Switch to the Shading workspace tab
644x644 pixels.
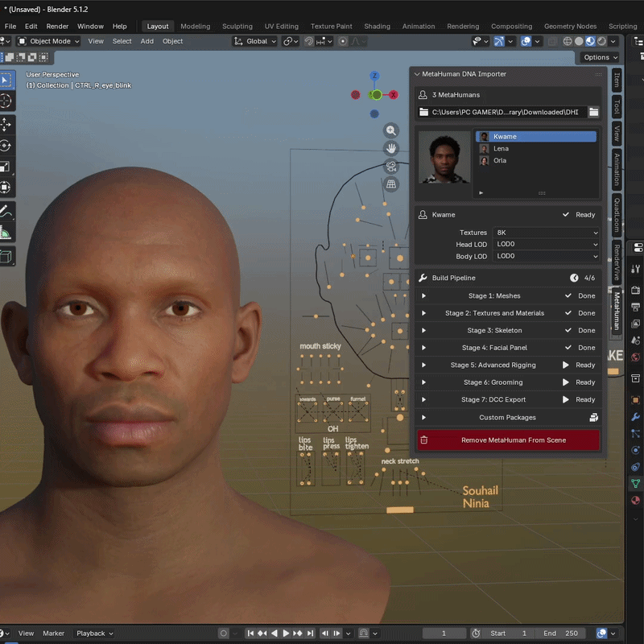(x=377, y=27)
